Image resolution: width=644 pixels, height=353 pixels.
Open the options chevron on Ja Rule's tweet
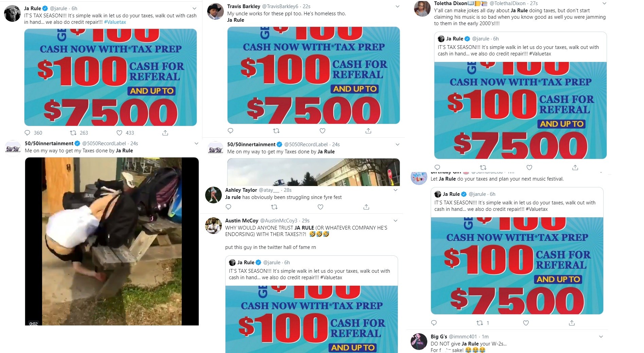(194, 9)
